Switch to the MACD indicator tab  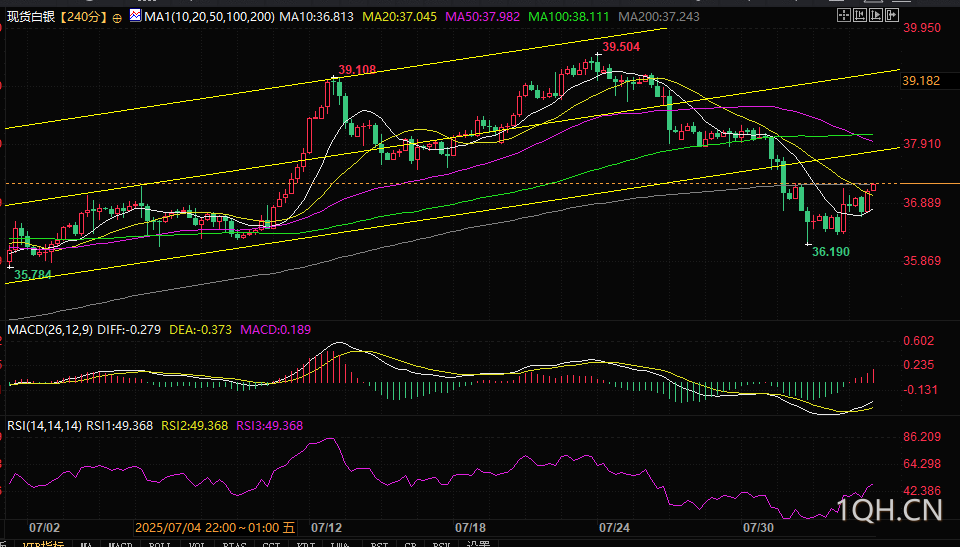click(121, 544)
